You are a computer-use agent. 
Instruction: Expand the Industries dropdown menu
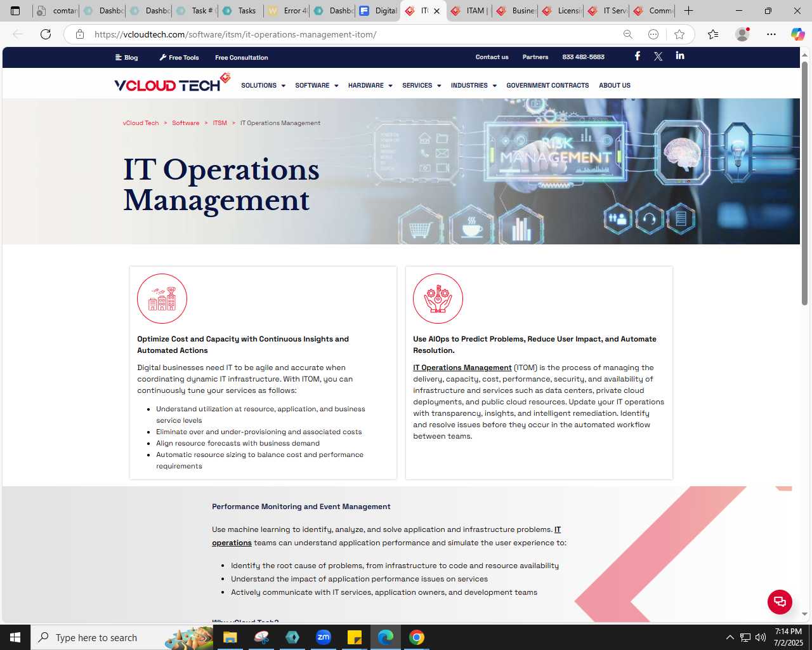click(x=474, y=85)
